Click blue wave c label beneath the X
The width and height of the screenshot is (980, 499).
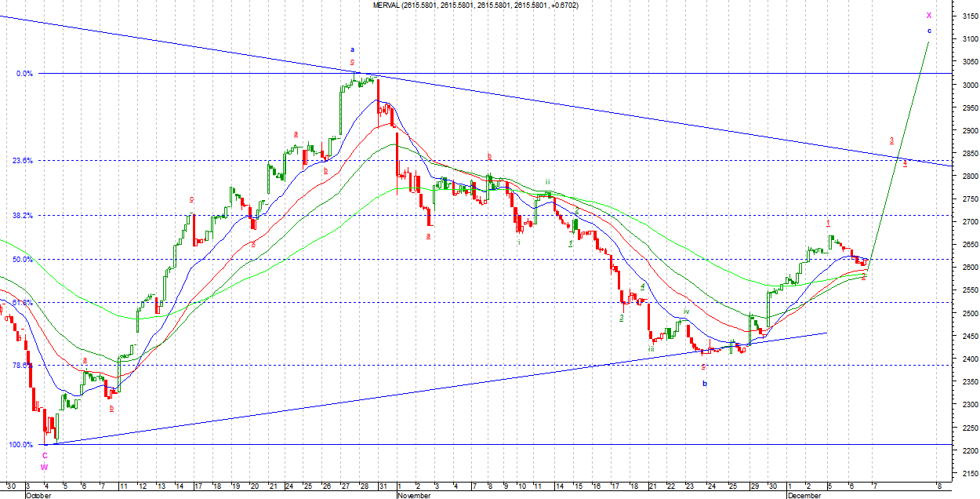pos(929,31)
